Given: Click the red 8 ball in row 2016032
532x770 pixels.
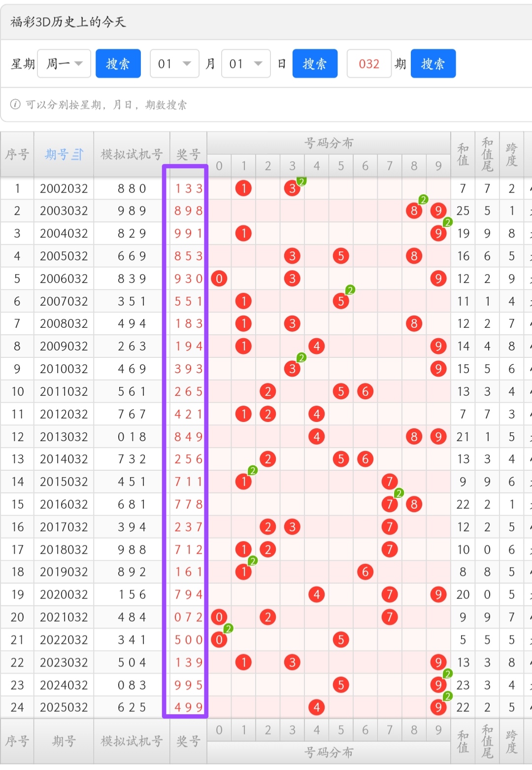Looking at the screenshot, I should tap(414, 504).
